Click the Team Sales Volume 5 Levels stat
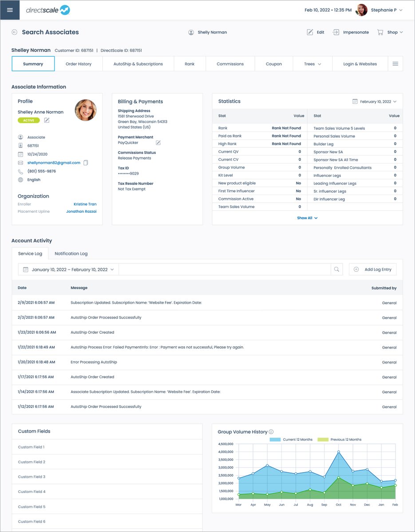415x532 pixels. [x=339, y=129]
